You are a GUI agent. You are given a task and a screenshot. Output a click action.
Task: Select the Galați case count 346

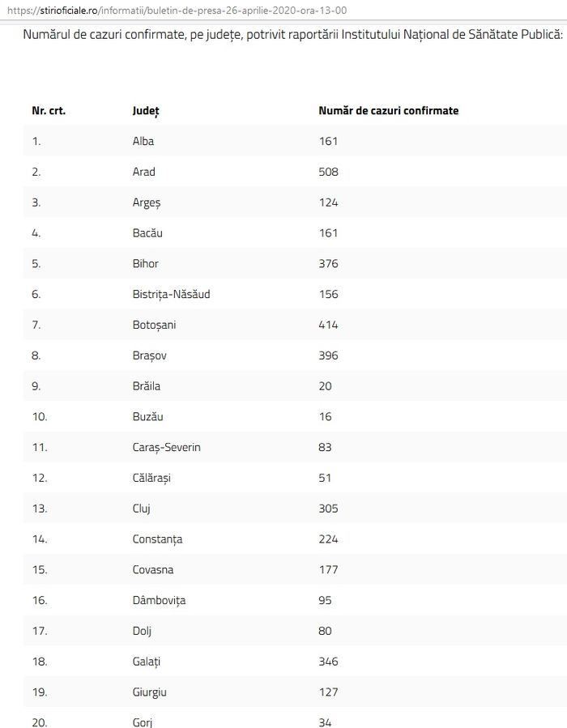click(x=328, y=662)
